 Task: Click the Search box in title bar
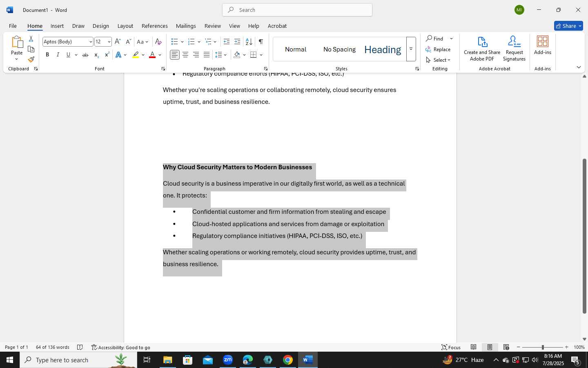(297, 10)
